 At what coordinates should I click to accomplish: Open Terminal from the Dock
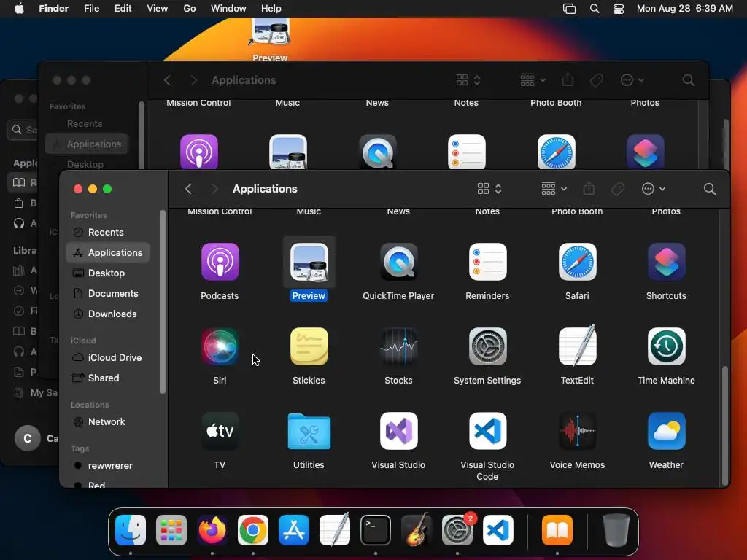376,530
